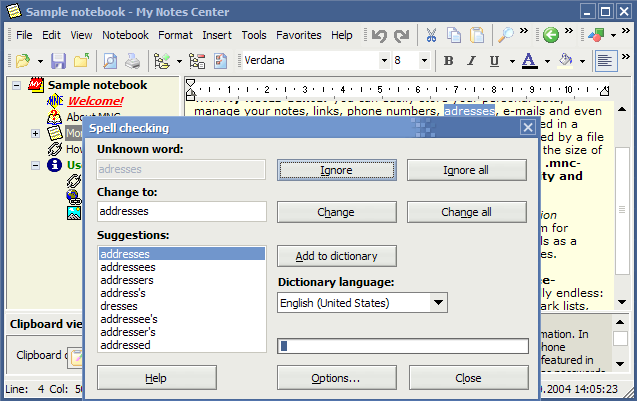Open the Dictionary language dropdown

click(438, 303)
